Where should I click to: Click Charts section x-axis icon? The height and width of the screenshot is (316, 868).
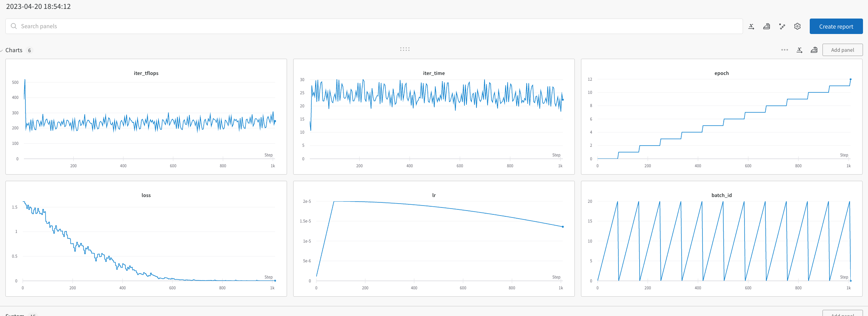[799, 50]
